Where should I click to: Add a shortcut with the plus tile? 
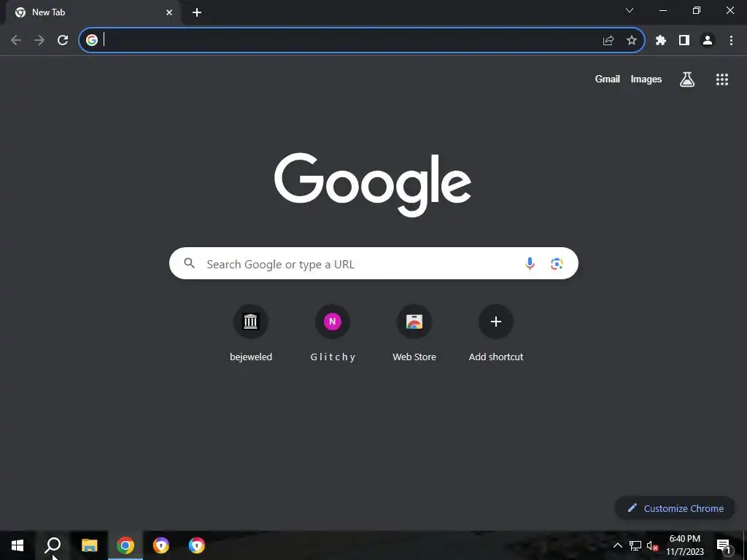[x=496, y=332]
